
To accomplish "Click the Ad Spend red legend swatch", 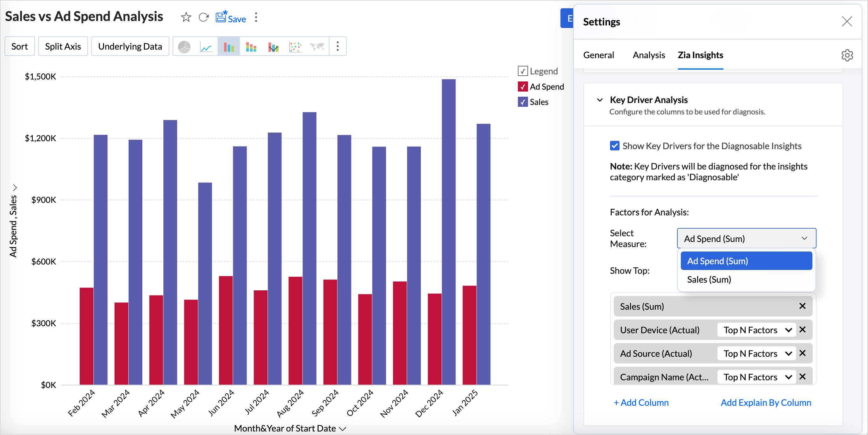I will pyautogui.click(x=522, y=87).
